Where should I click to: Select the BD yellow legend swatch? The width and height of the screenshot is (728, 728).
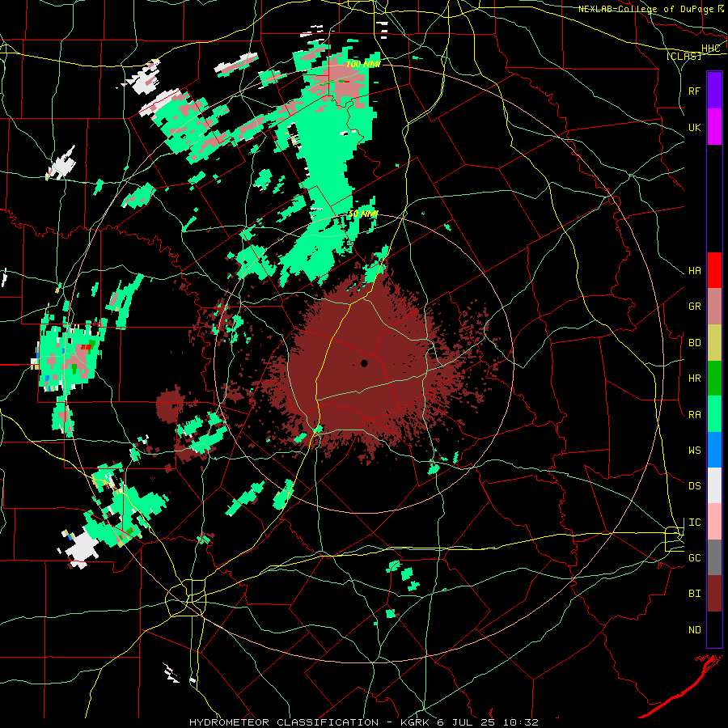click(x=714, y=342)
